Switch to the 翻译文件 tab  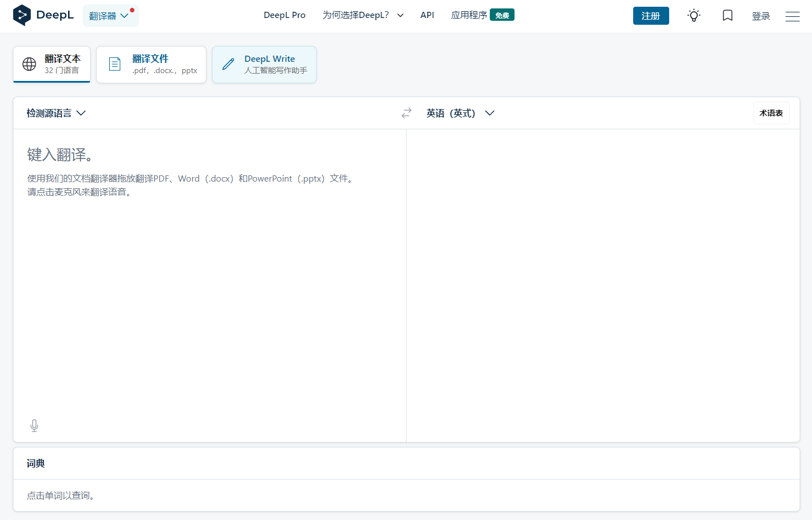[151, 65]
